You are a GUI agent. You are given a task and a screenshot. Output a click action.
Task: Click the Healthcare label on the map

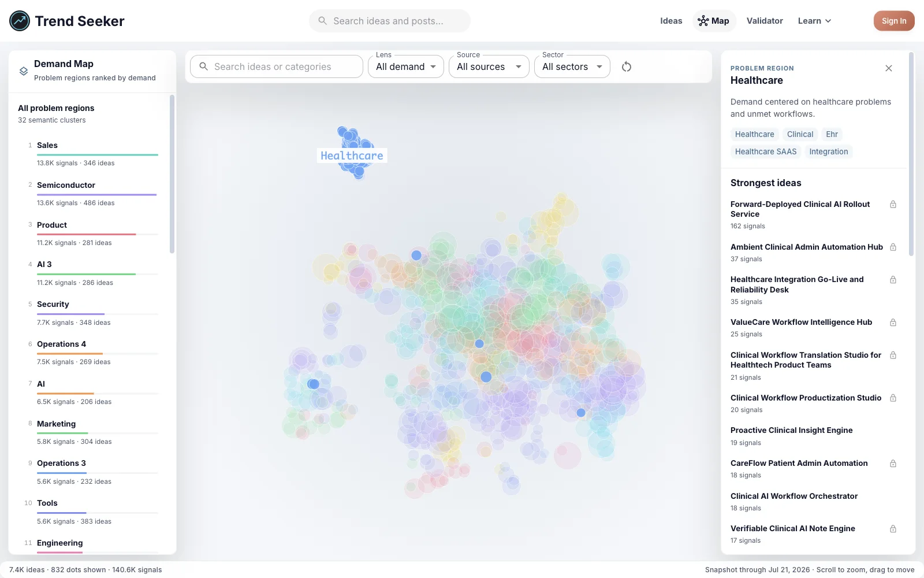click(x=352, y=155)
